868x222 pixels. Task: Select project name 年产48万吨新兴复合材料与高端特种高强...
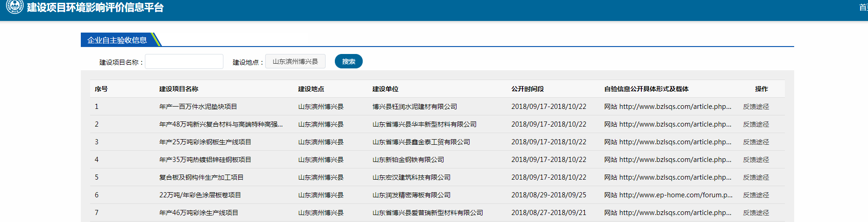pos(221,124)
